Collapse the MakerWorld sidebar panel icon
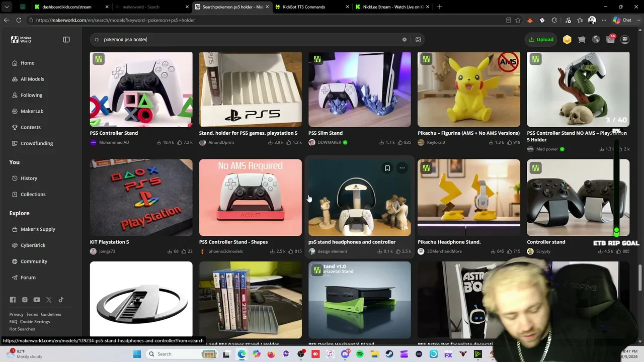Image resolution: width=644 pixels, height=362 pixels. [66, 40]
